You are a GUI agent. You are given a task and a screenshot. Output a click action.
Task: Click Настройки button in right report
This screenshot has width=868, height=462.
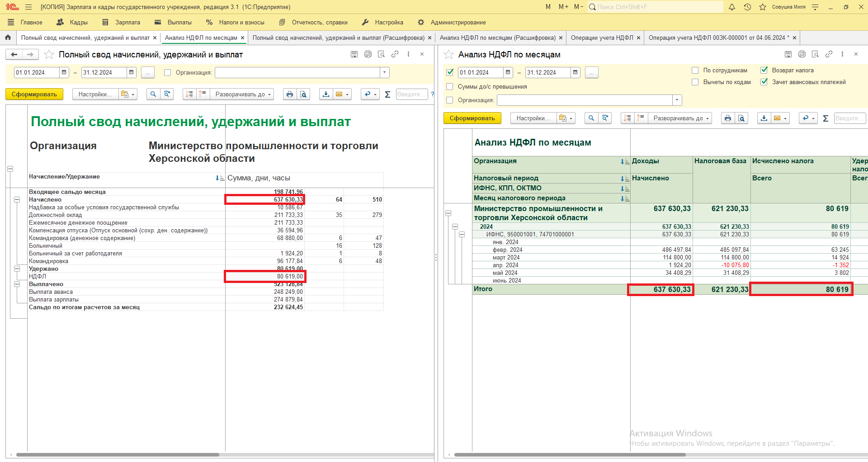tap(533, 118)
